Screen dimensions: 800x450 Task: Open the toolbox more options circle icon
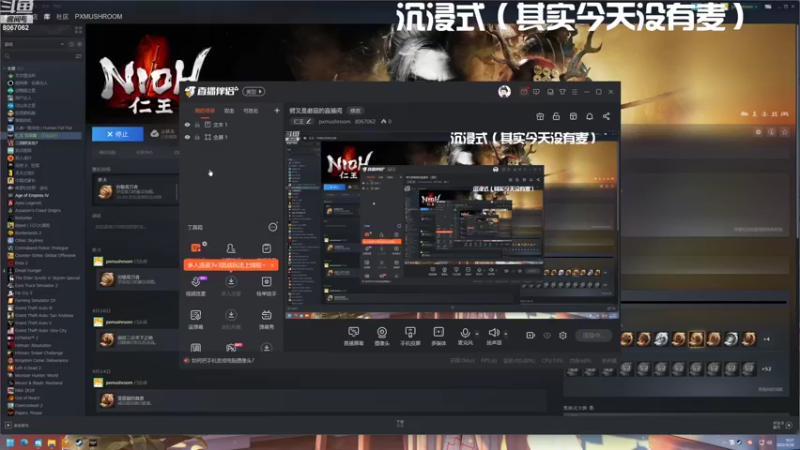pyautogui.click(x=273, y=227)
